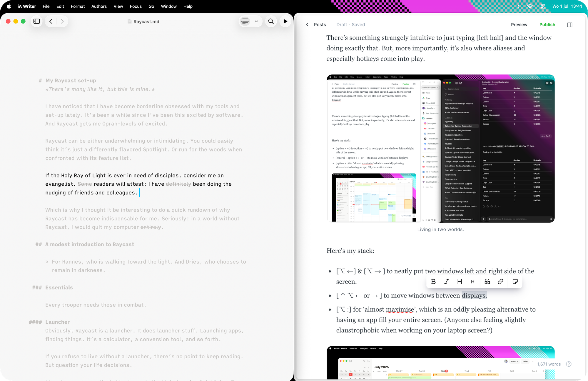Viewport: 588px width, 381px height.
Task: Click the Focus mode lines icon
Action: click(x=245, y=21)
